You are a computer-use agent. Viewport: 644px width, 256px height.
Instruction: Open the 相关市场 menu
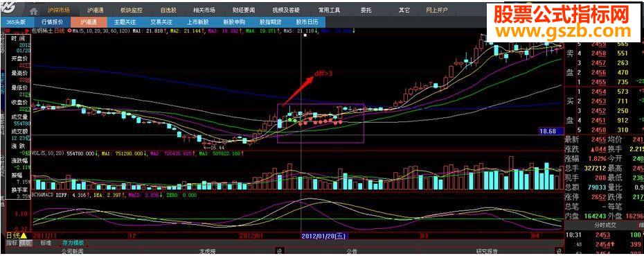point(204,10)
